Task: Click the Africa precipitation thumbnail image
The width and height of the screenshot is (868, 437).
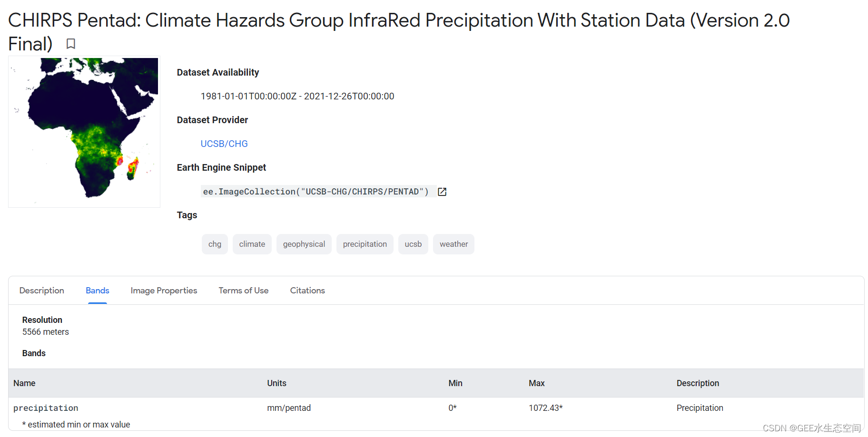Action: click(x=84, y=132)
